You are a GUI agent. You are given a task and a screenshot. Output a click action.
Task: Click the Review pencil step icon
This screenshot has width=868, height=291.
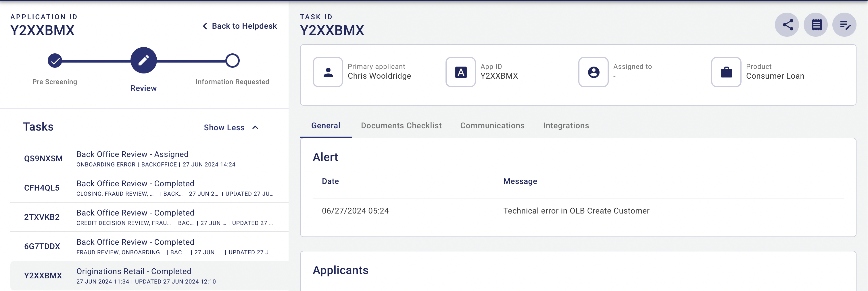[x=143, y=61]
